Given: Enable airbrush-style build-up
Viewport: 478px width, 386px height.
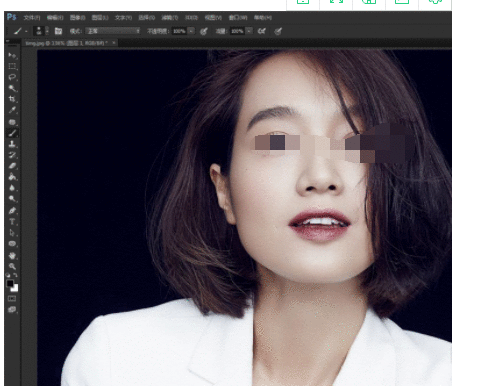Looking at the screenshot, I should [262, 31].
